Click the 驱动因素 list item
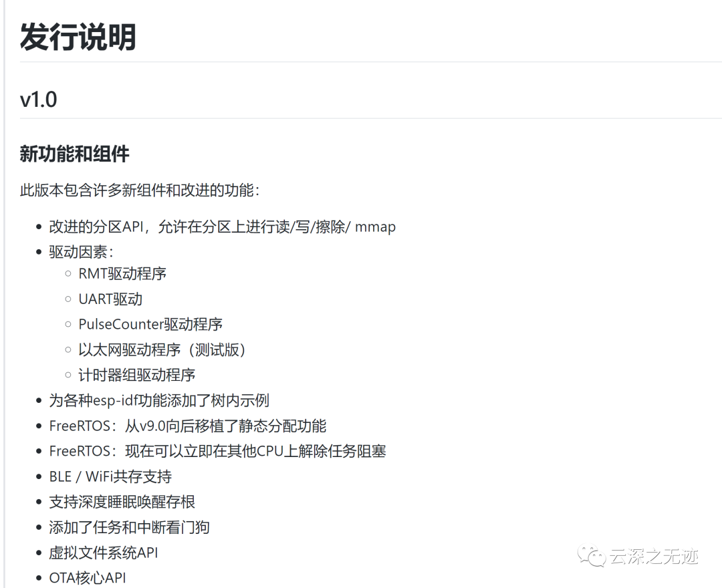 point(82,252)
